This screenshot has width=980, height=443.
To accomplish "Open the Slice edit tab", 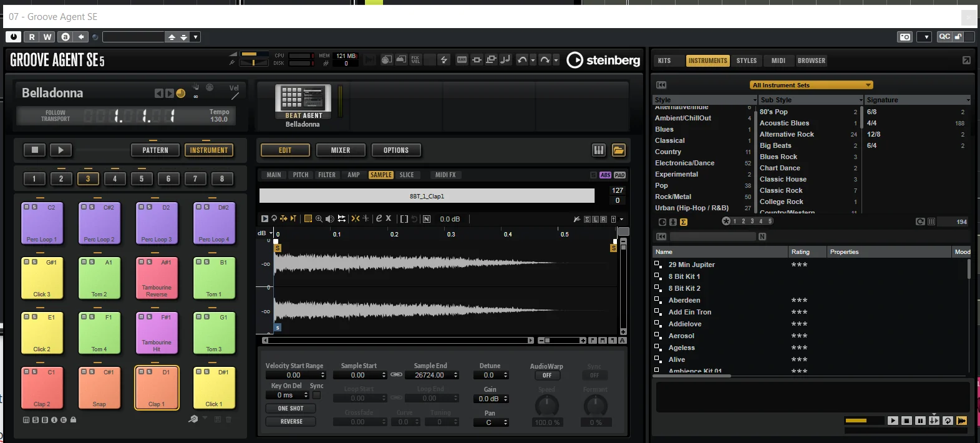I will pos(407,175).
